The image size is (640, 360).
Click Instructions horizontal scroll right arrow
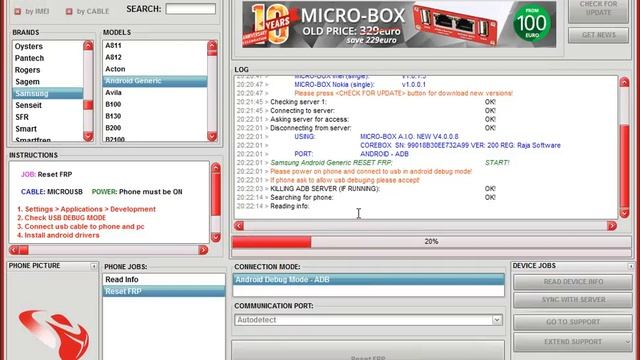[203, 250]
